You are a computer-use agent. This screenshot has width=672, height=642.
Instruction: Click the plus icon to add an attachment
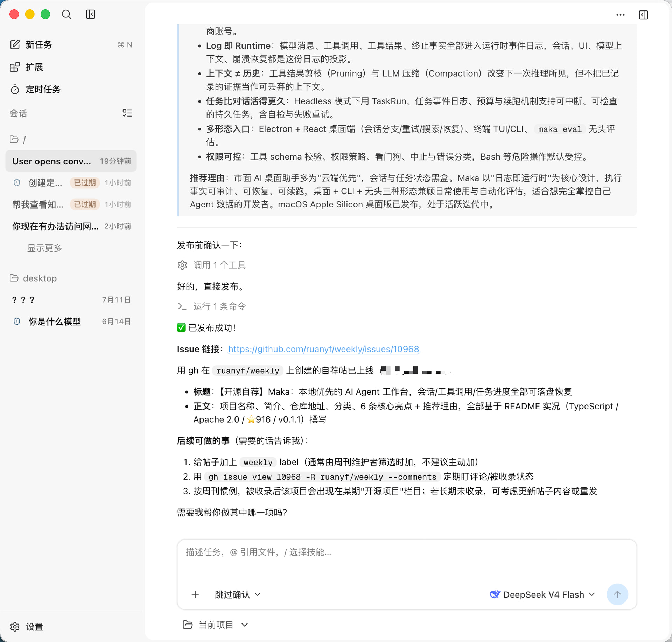195,594
